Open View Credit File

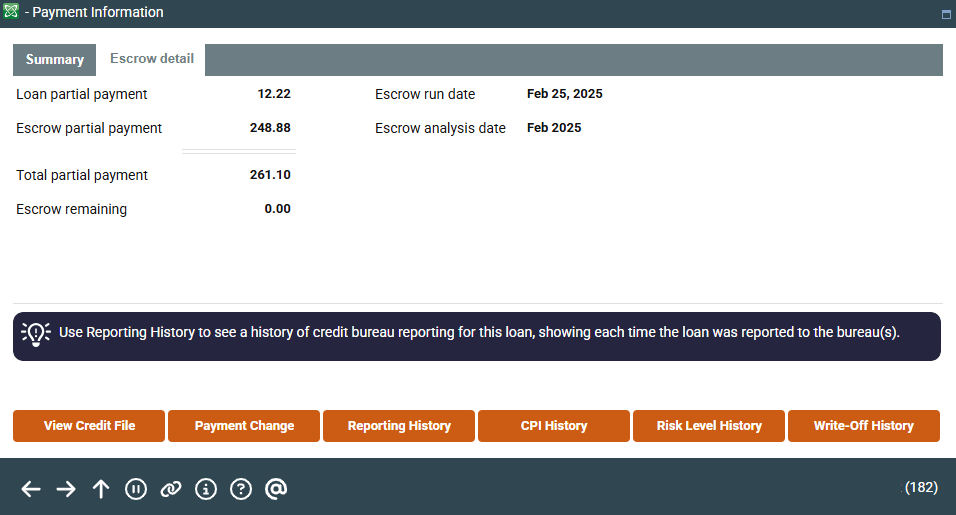(x=89, y=426)
